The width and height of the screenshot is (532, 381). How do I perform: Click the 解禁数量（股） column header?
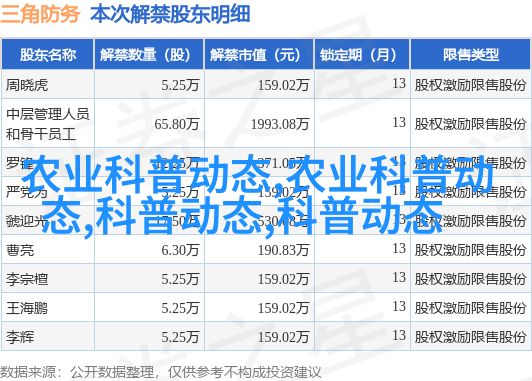pos(149,55)
